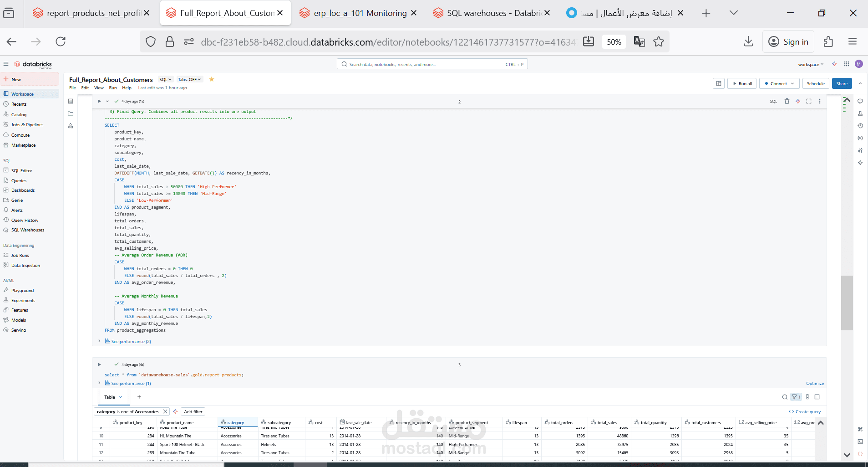Screen dimensions: 868x467
Task: Open the Connect compute dropdown
Action: click(x=779, y=83)
